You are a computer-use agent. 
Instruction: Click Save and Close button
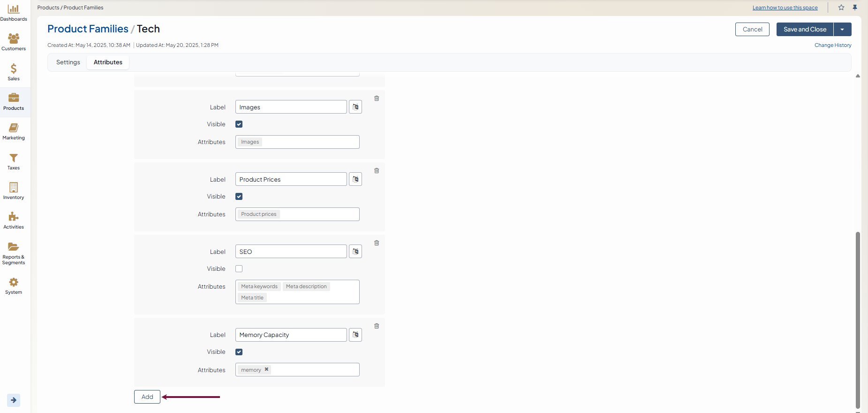click(x=805, y=30)
